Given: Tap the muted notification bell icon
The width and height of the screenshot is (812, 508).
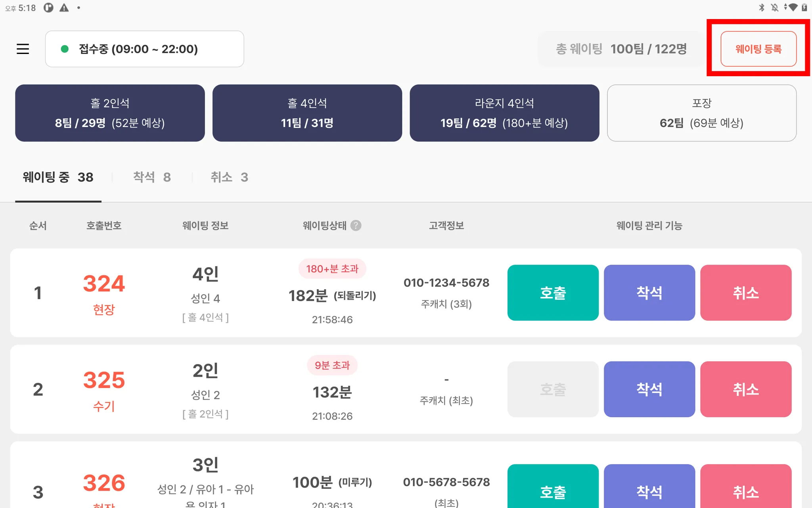Looking at the screenshot, I should [774, 8].
